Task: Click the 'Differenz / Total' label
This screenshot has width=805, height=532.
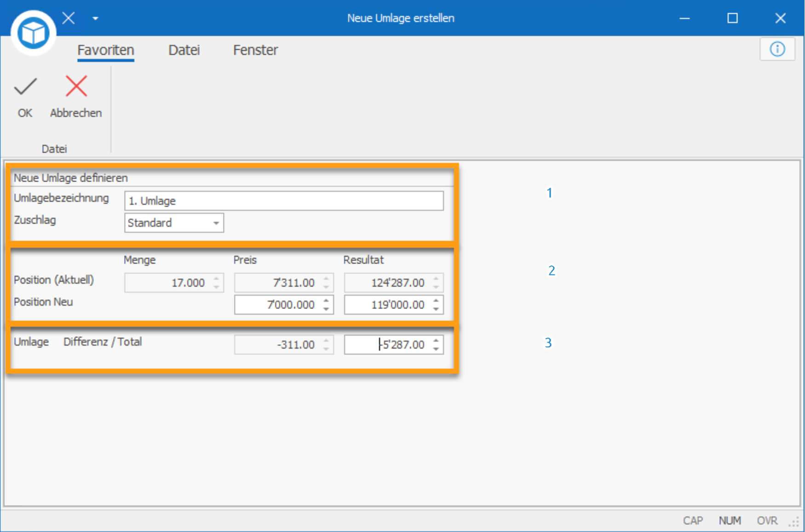Action: point(103,342)
